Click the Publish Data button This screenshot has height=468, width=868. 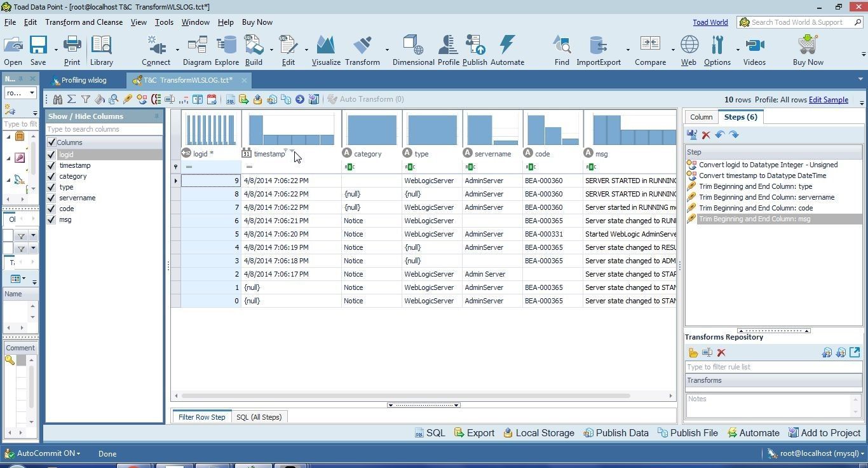coord(616,432)
